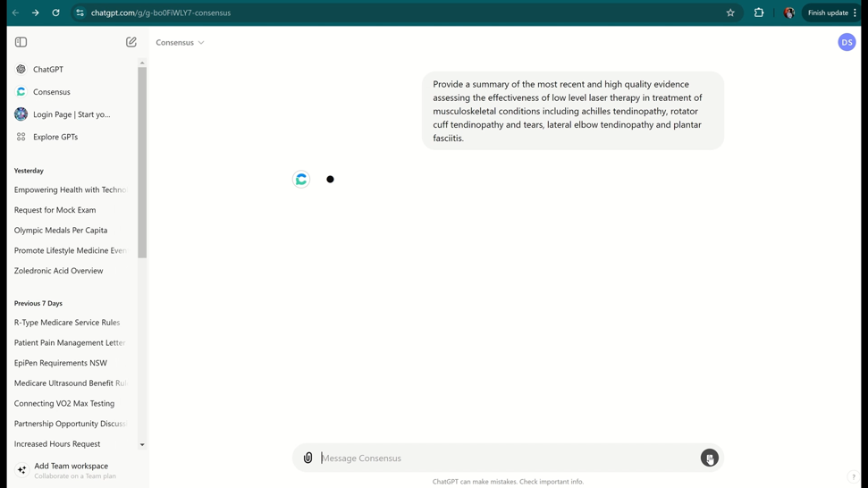868x488 pixels.
Task: Start a new chat with compose icon
Action: click(x=131, y=42)
